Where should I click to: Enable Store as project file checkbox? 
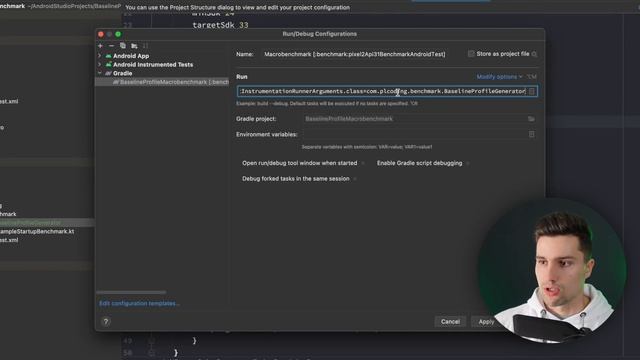471,54
